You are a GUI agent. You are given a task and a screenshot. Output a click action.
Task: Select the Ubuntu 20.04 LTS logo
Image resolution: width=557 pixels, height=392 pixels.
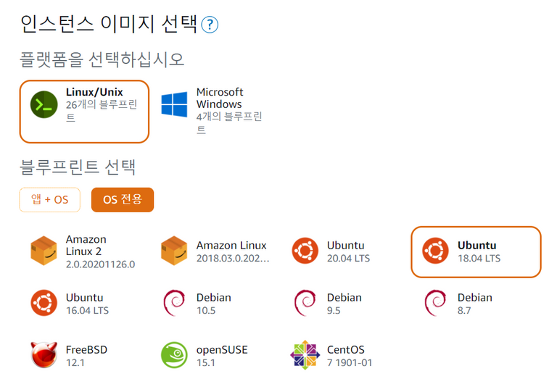(x=305, y=251)
